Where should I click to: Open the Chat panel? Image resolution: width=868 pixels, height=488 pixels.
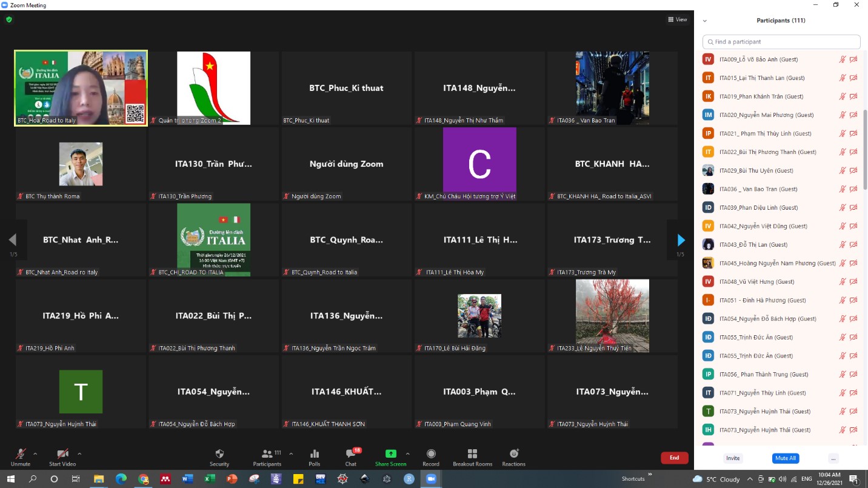350,454
